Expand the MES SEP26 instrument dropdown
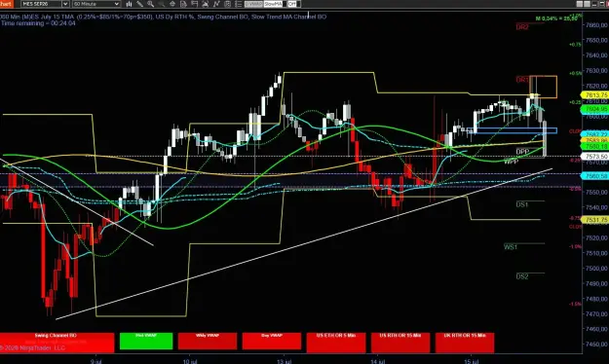Image resolution: width=609 pixels, height=364 pixels. tap(65, 4)
